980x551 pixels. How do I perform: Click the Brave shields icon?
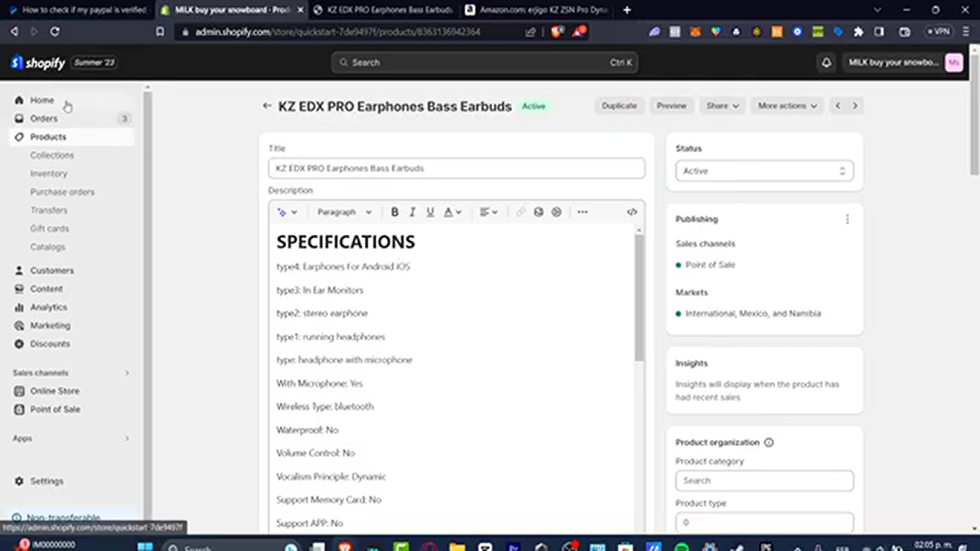(x=557, y=32)
